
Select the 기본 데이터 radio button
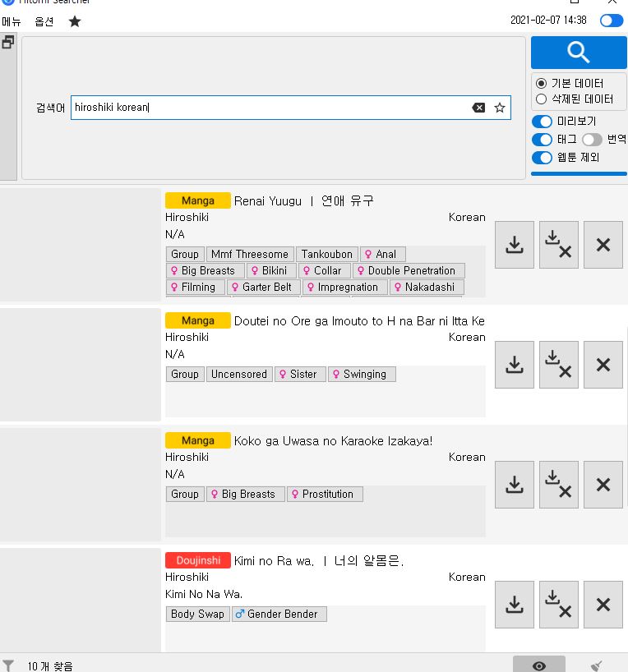(x=542, y=83)
